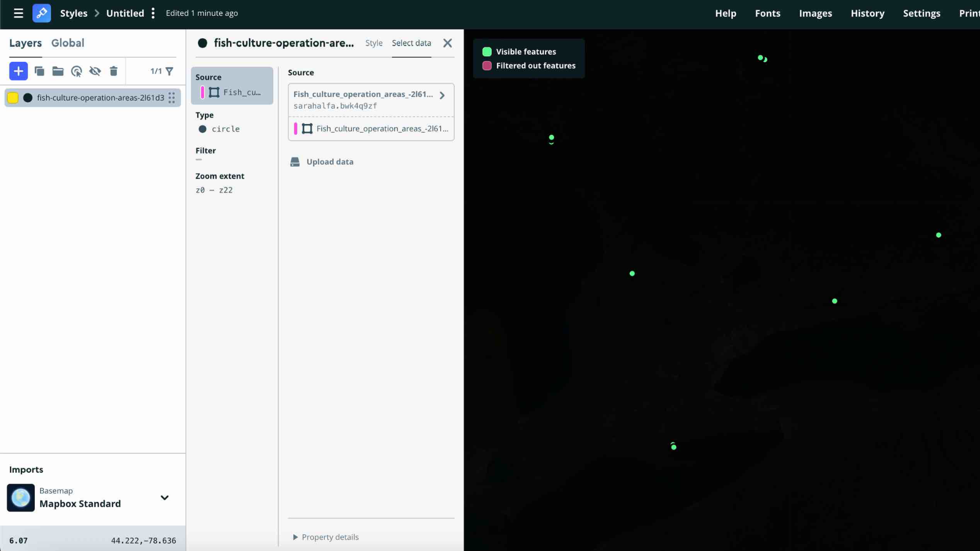Viewport: 980px width, 551px height.
Task: Click the add new layer plus button
Action: click(18, 71)
